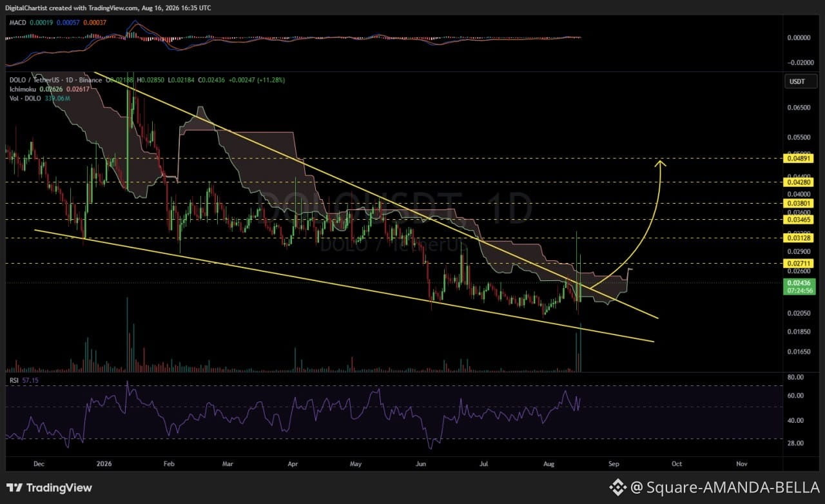Click the low price L0.02184 value
The image size is (825, 504).
[x=180, y=80]
